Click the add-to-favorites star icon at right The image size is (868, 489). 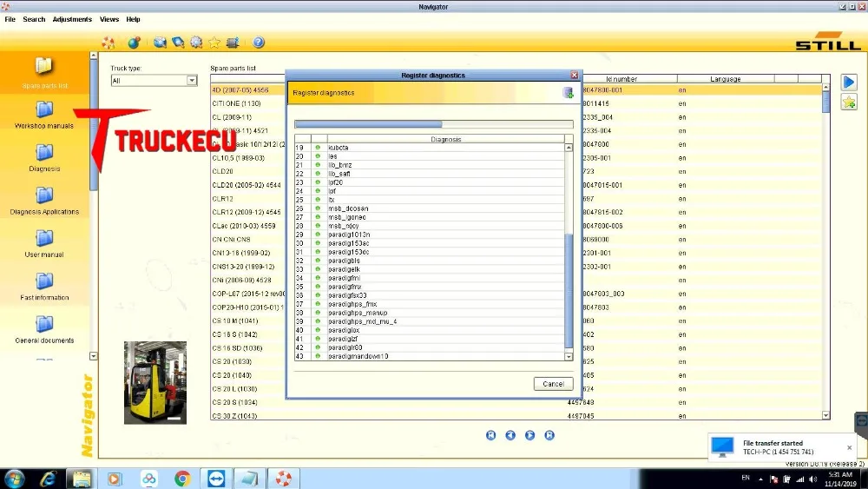pyautogui.click(x=849, y=102)
